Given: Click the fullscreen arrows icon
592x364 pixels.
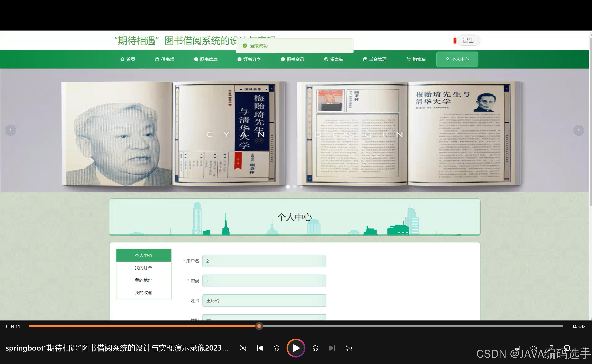Looking at the screenshot, I should coord(550,348).
